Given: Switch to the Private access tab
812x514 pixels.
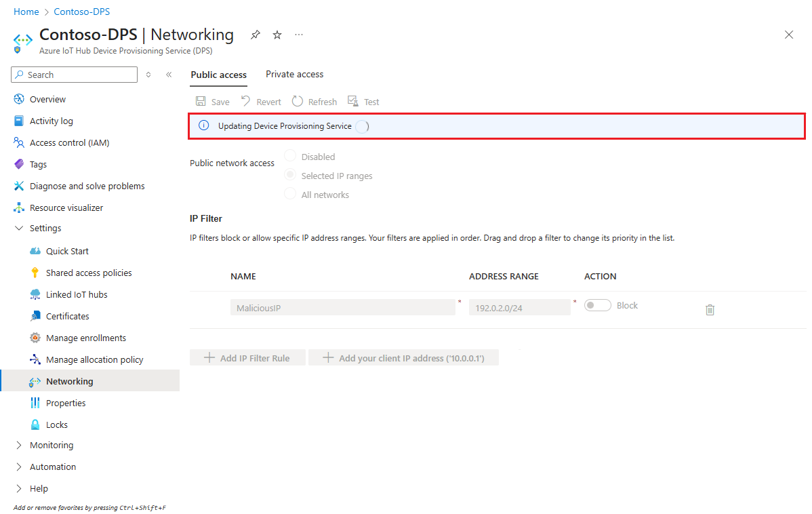Looking at the screenshot, I should point(294,74).
